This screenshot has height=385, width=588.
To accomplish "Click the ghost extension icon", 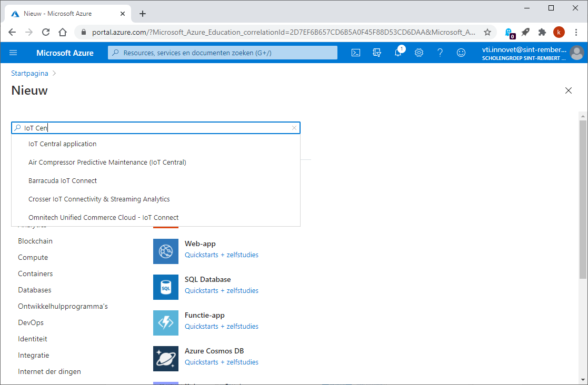I will (x=509, y=33).
